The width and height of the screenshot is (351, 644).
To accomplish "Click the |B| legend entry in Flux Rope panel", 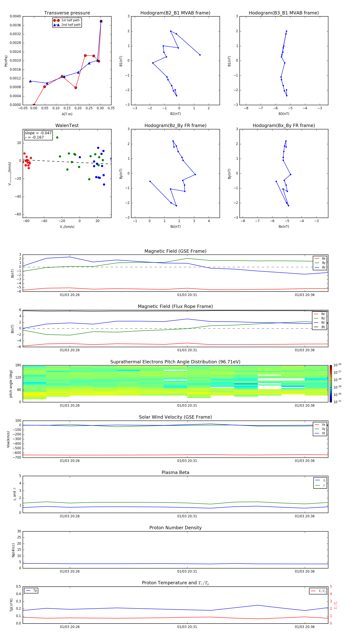I will [x=320, y=327].
